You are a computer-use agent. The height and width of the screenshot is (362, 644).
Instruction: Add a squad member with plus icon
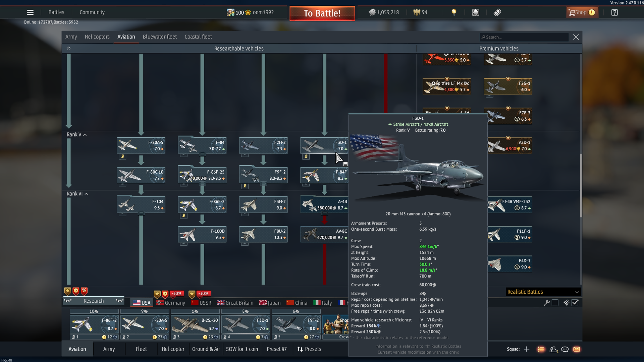527,349
